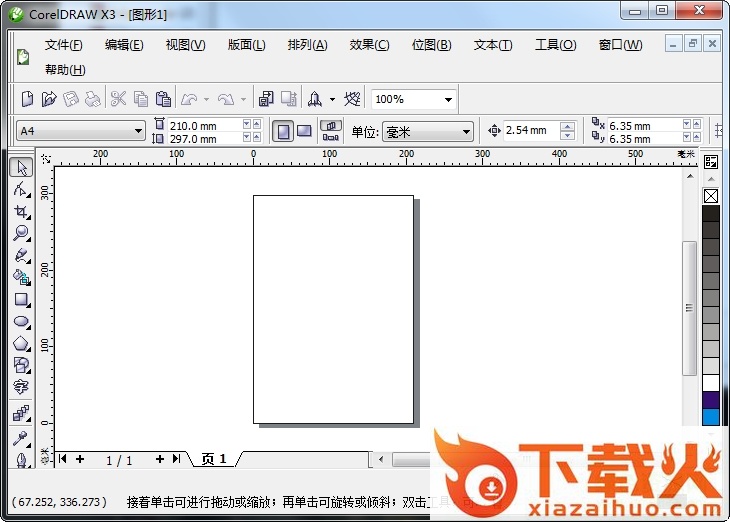Click the page height 297.0 mm field
The width and height of the screenshot is (730, 522).
pos(204,138)
